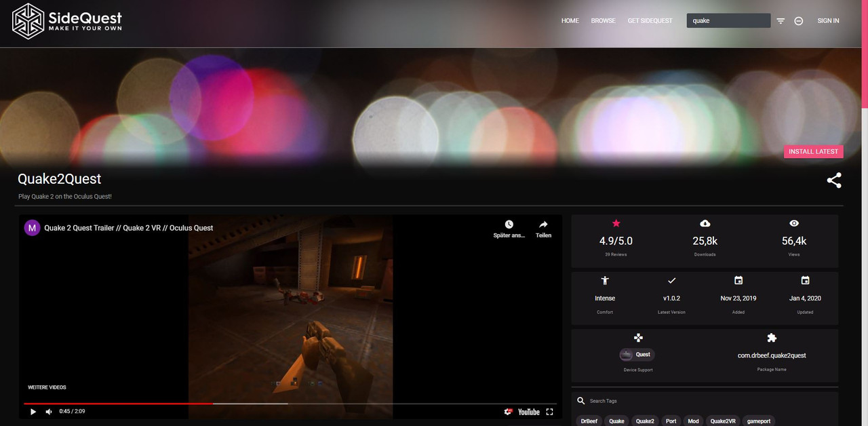Show WEITERE VIDEOS suggestions

pos(47,387)
